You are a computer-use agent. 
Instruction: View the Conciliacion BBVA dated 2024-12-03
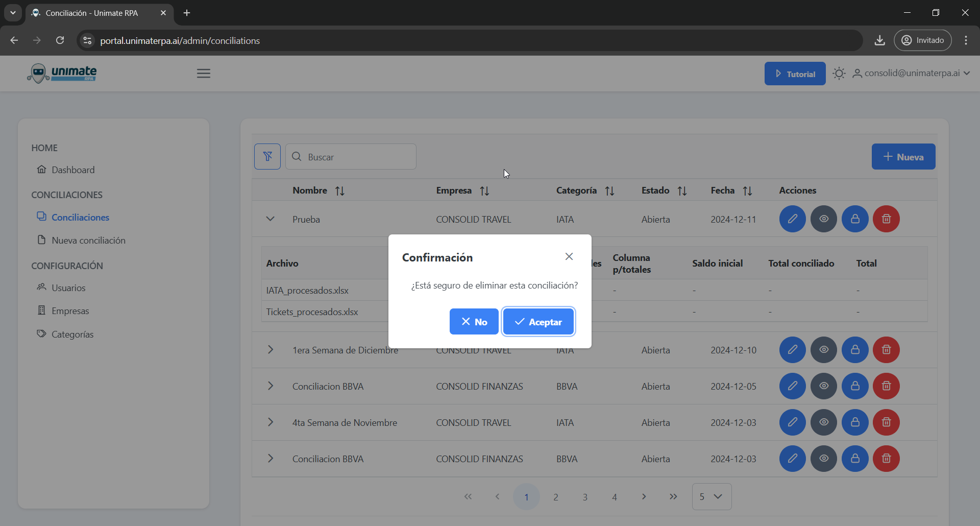[x=824, y=459]
